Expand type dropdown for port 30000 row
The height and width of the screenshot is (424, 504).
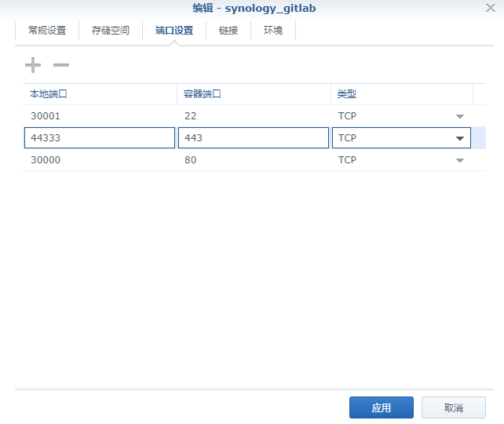point(460,160)
